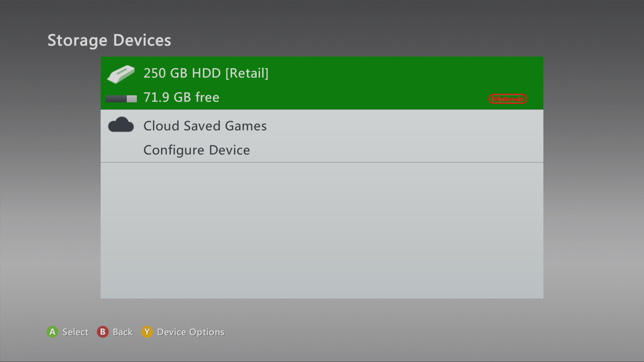Viewport: 644px width, 362px height.
Task: Select the 250 GB HDD [Retail] entry
Action: pyautogui.click(x=322, y=83)
